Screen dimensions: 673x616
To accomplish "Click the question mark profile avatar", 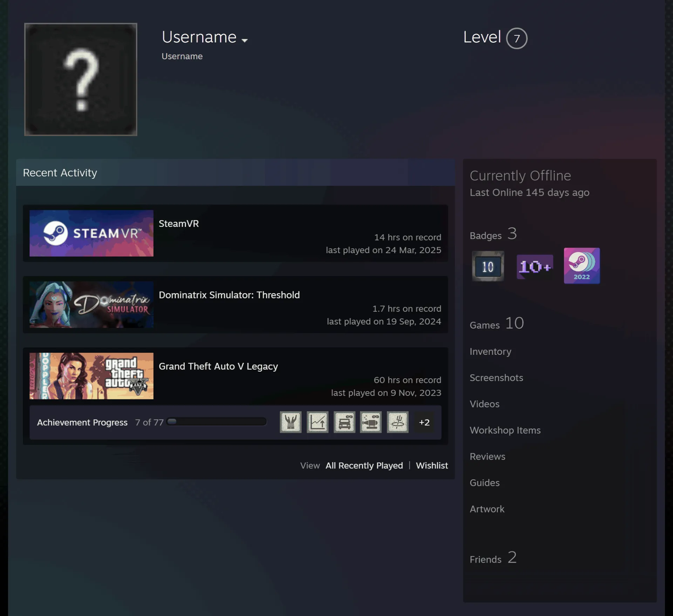I will point(81,79).
